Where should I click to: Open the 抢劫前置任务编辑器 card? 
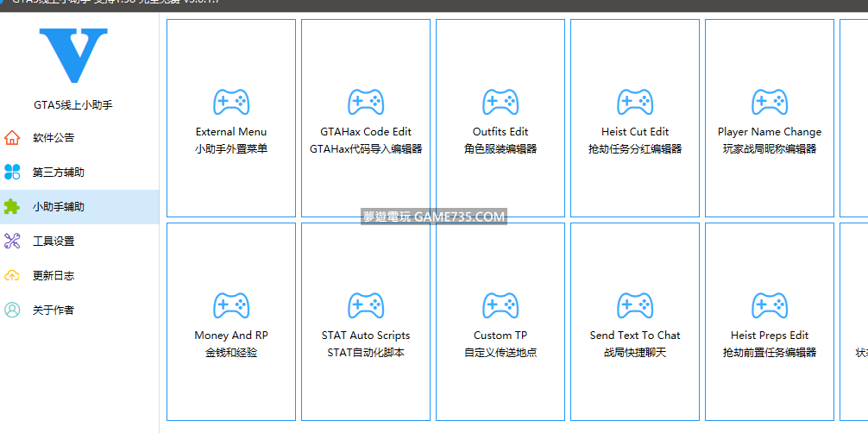(x=770, y=322)
